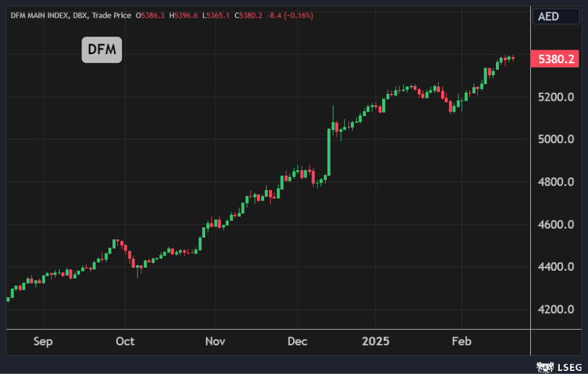Click the red 5380.2 current price tag
Viewport: 588px width, 374px height.
tap(556, 60)
